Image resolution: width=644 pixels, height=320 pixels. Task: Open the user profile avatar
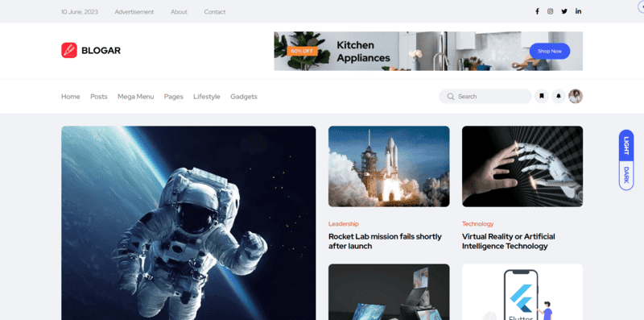[x=576, y=96]
